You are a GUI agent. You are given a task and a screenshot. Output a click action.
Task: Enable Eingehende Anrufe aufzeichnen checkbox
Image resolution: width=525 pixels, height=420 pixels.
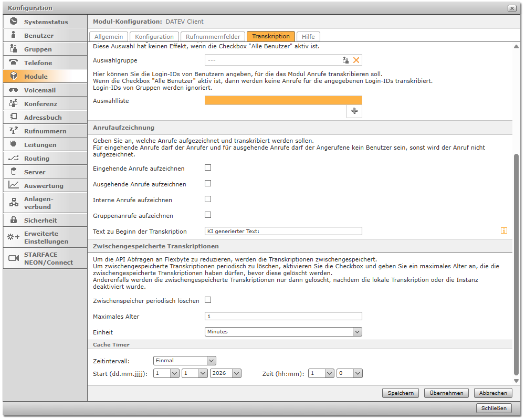coord(208,168)
